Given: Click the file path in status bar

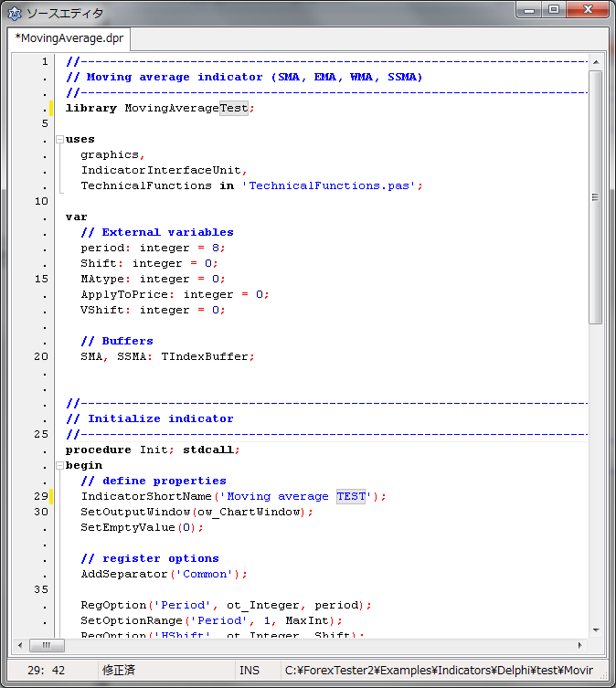Looking at the screenshot, I should pyautogui.click(x=439, y=670).
